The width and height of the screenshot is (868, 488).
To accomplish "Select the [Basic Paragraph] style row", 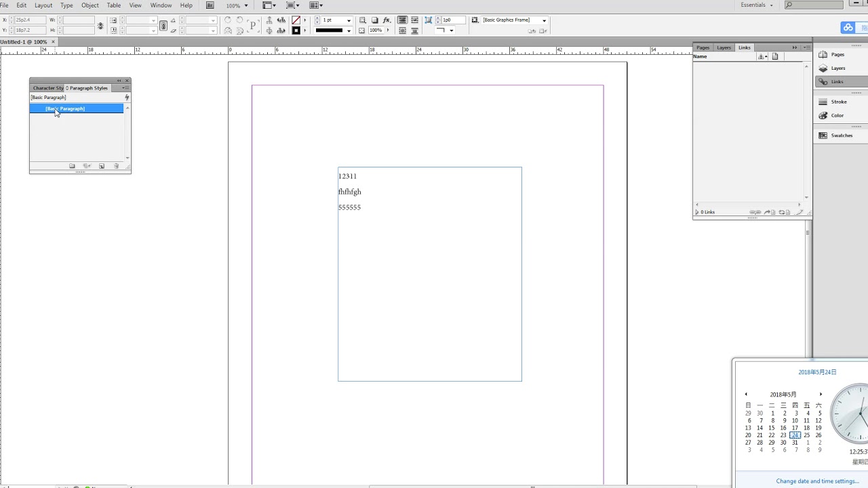I will click(x=77, y=108).
